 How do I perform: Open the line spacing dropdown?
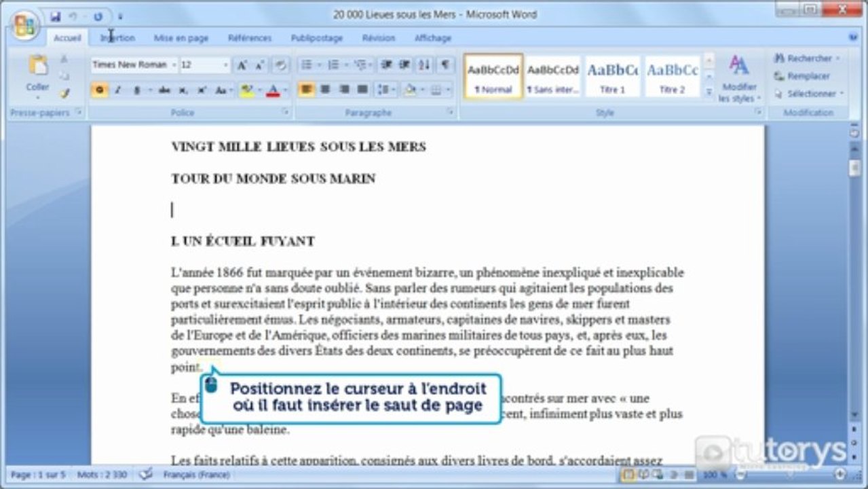(386, 90)
